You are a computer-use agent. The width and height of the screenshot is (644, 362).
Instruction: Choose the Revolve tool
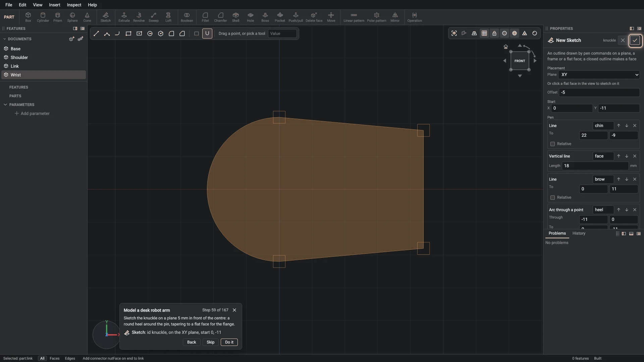pyautogui.click(x=139, y=17)
